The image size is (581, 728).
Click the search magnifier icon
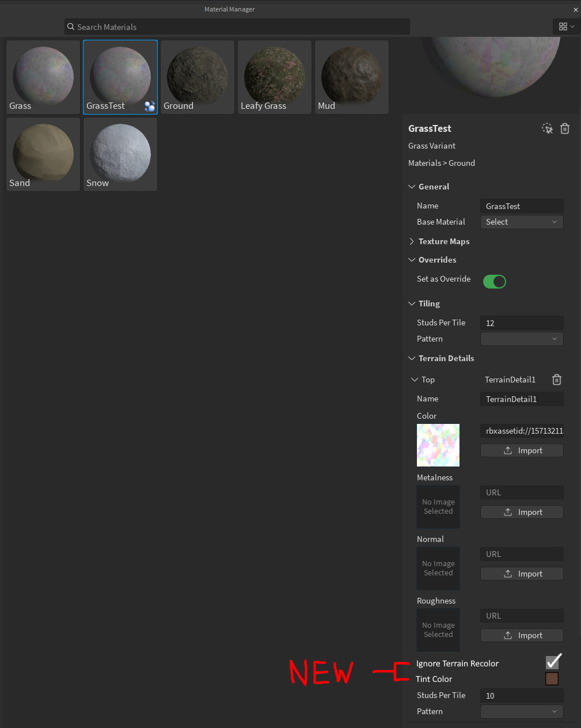pyautogui.click(x=71, y=26)
